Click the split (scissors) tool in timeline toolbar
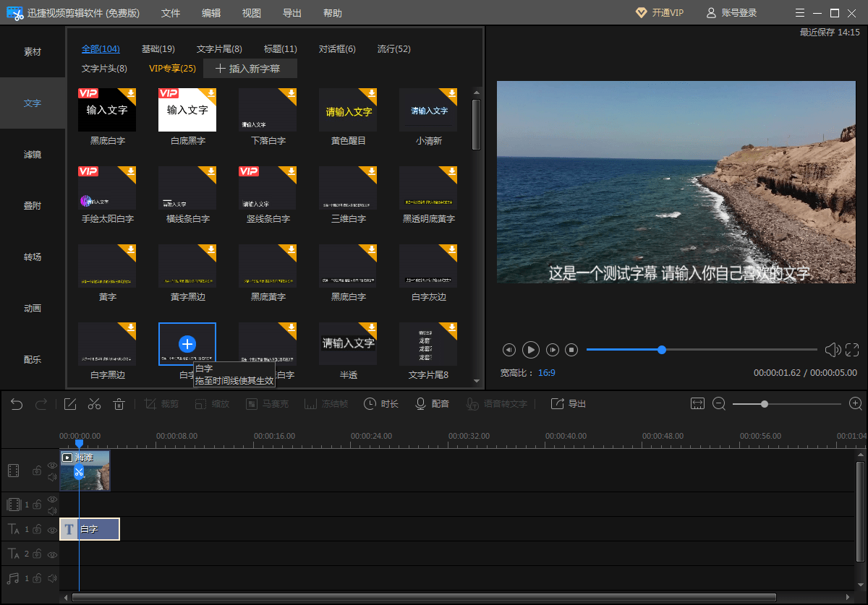868x605 pixels. [x=94, y=404]
